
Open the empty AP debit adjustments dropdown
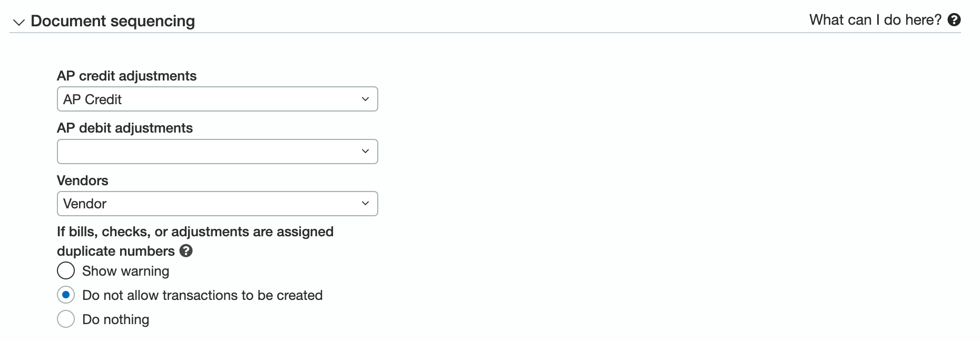pyautogui.click(x=217, y=152)
